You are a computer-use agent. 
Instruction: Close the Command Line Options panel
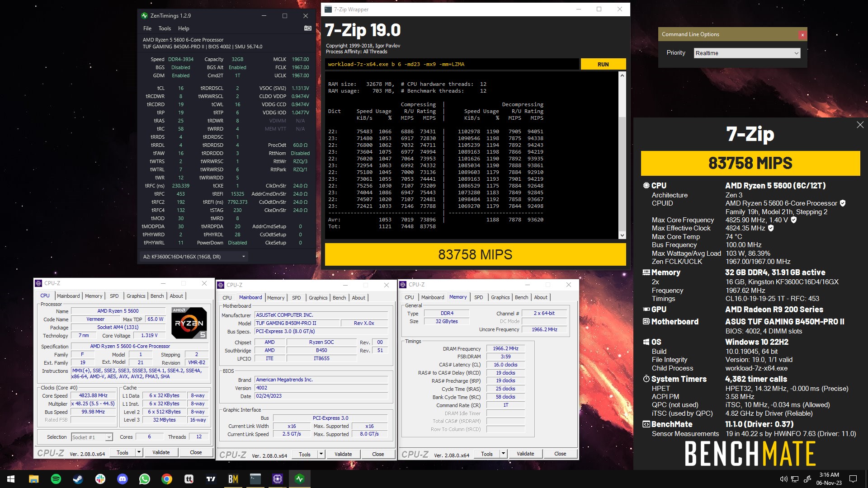point(802,34)
